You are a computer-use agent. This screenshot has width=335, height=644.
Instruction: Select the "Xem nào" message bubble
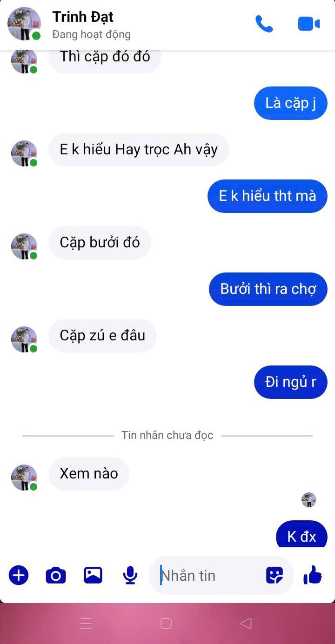point(89,473)
